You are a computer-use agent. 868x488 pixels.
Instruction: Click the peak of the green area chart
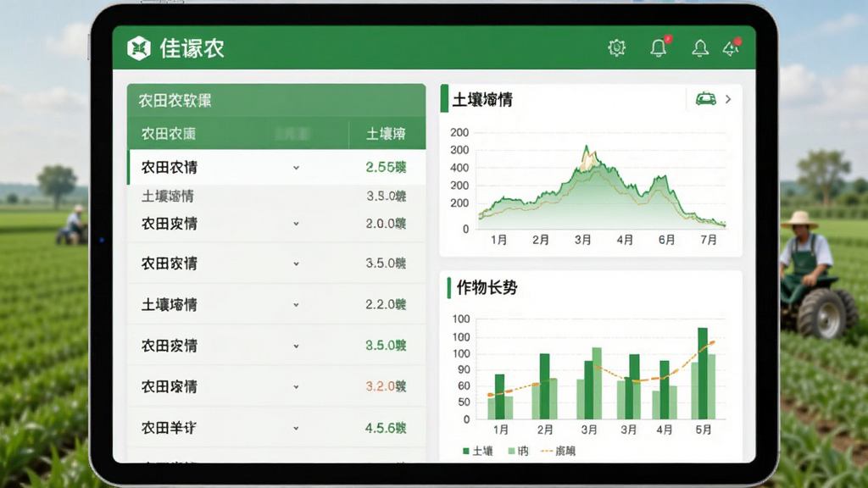pyautogui.click(x=587, y=147)
